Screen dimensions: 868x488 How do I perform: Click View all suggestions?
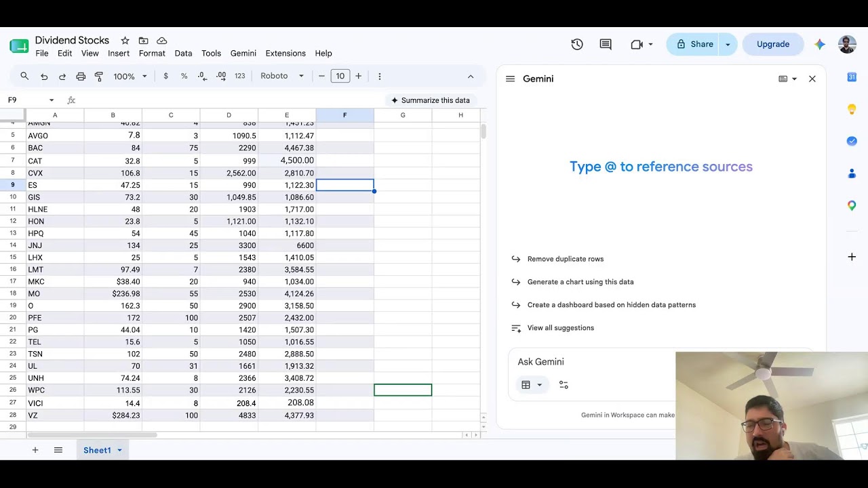click(x=561, y=328)
